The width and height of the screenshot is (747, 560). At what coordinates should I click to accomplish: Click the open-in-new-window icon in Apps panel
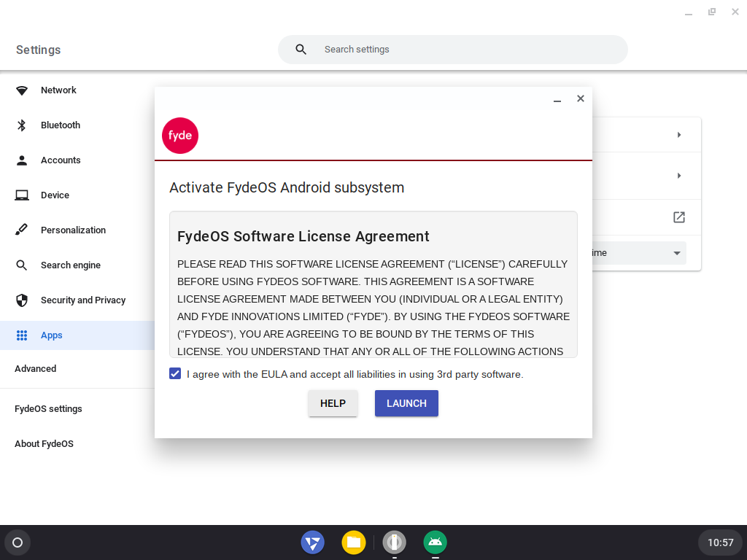[x=679, y=217]
